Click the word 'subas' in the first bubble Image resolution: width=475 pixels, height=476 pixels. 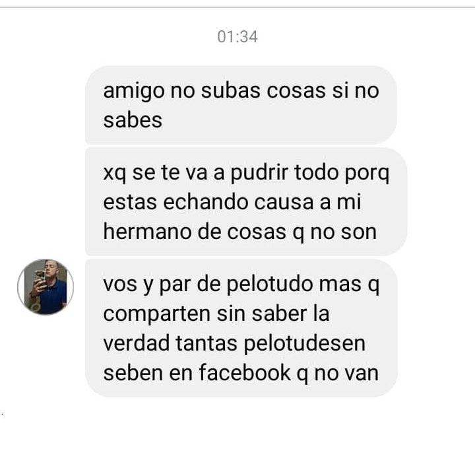230,90
